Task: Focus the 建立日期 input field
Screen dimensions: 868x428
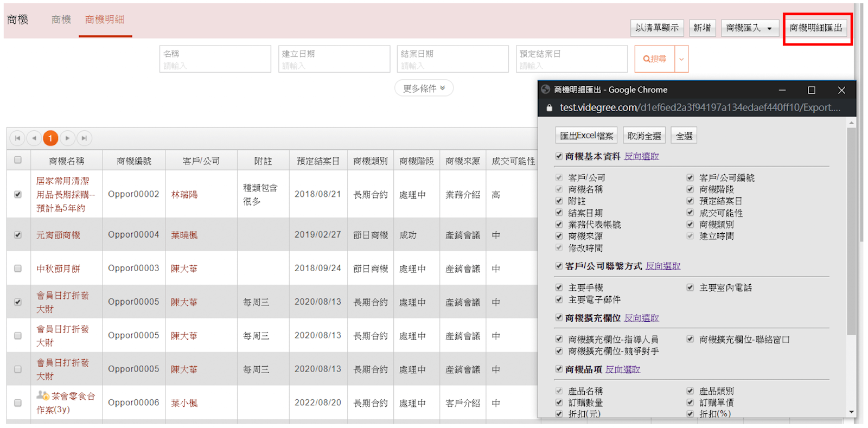Action: click(x=334, y=59)
